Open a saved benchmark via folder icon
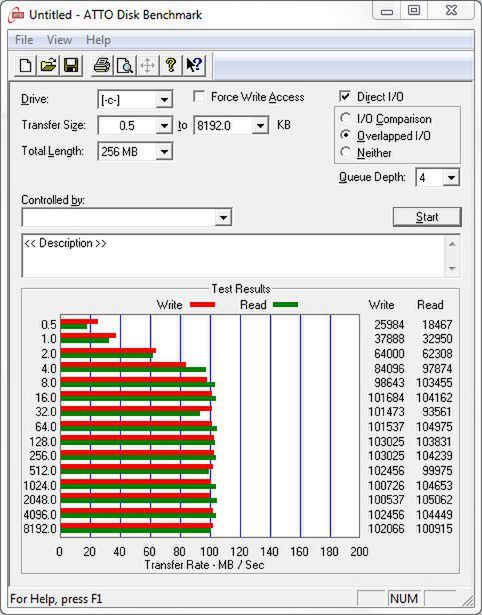The width and height of the screenshot is (482, 615). pos(48,65)
